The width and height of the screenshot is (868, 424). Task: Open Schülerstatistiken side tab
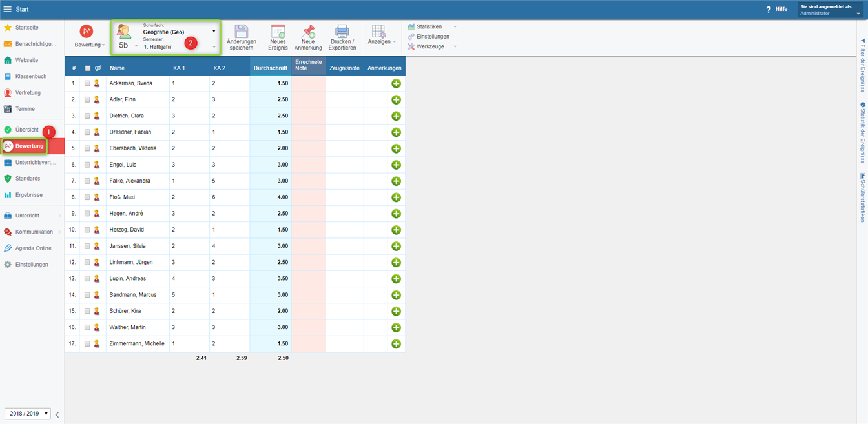[862, 197]
